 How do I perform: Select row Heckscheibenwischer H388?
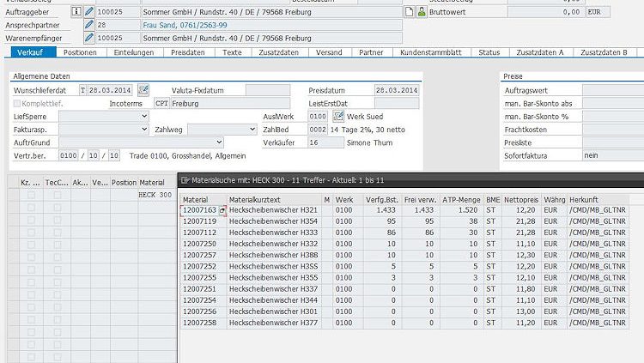tap(273, 255)
